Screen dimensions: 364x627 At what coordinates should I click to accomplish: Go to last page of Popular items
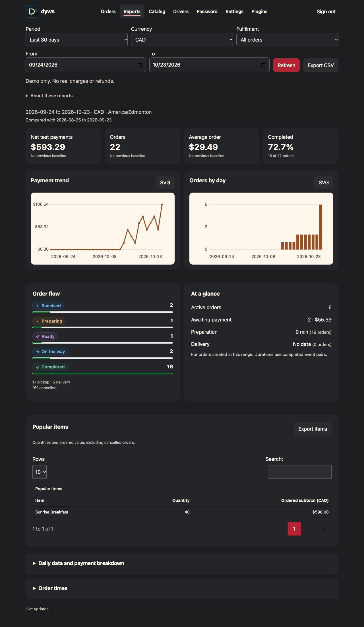click(x=324, y=529)
